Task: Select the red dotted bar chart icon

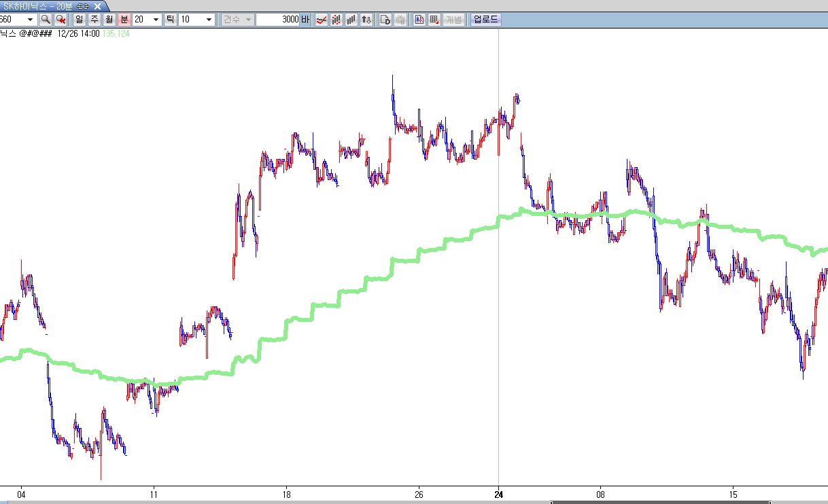Action: click(x=335, y=20)
